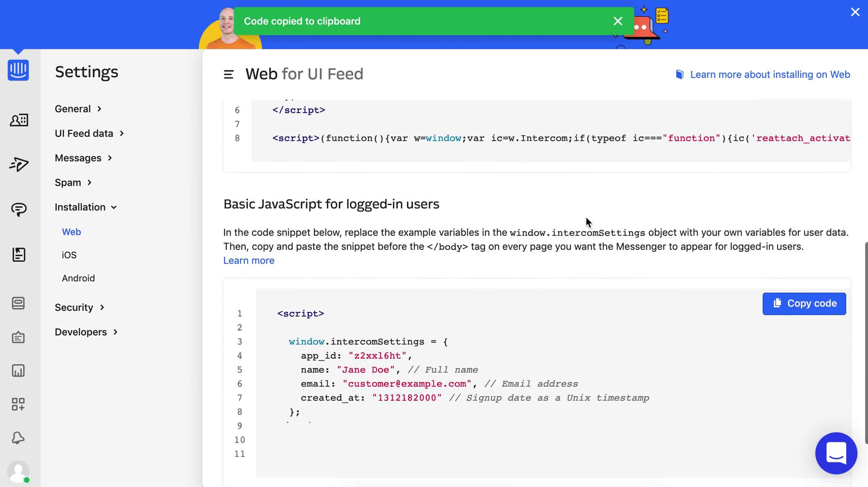Select Android under Installation
The image size is (868, 487).
click(78, 278)
